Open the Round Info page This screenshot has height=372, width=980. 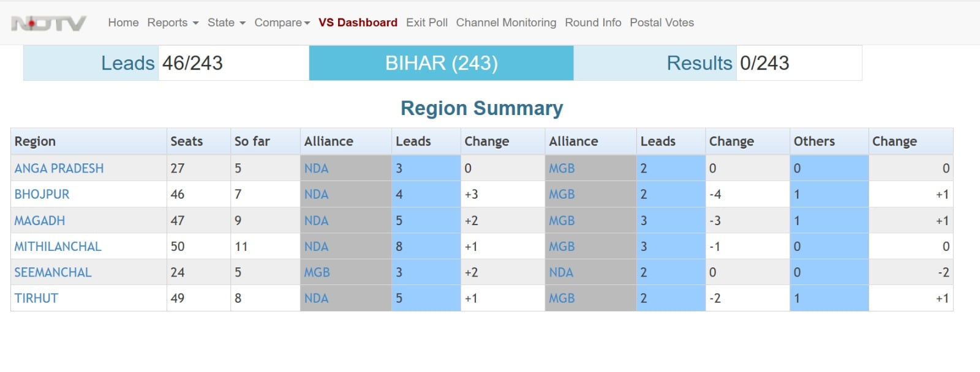tap(593, 23)
